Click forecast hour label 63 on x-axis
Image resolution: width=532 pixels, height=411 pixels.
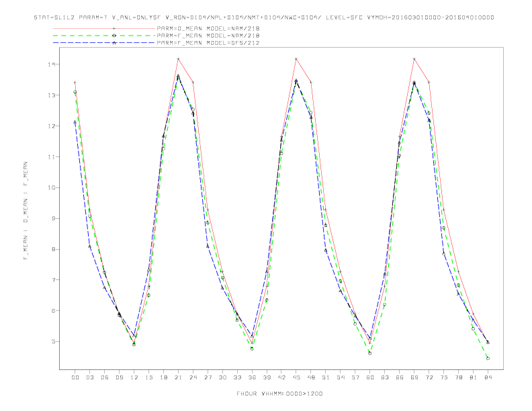click(385, 377)
